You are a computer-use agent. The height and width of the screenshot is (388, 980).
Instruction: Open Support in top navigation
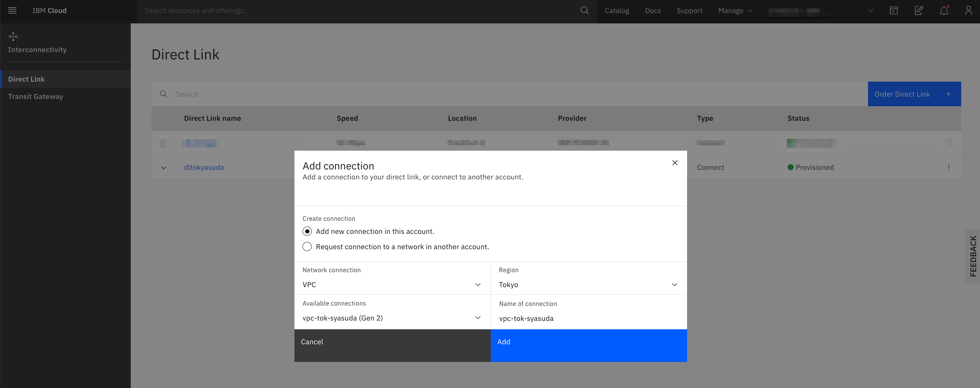coord(689,11)
